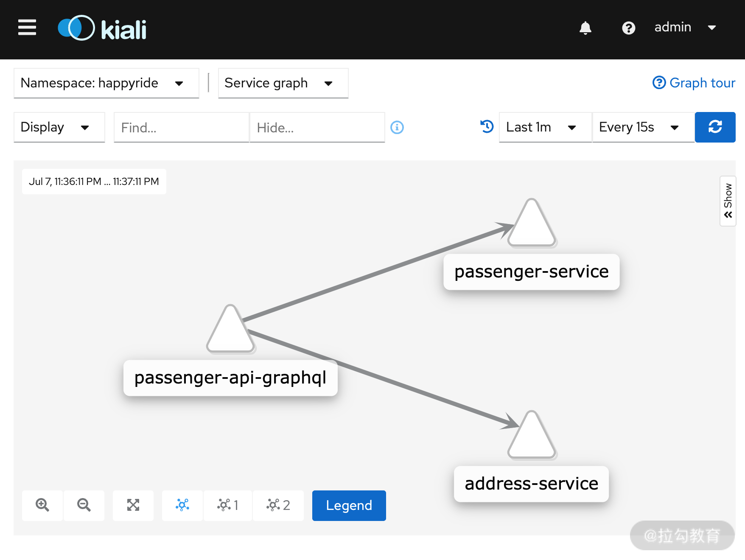
Task: Zoom in on the graph
Action: [x=42, y=505]
